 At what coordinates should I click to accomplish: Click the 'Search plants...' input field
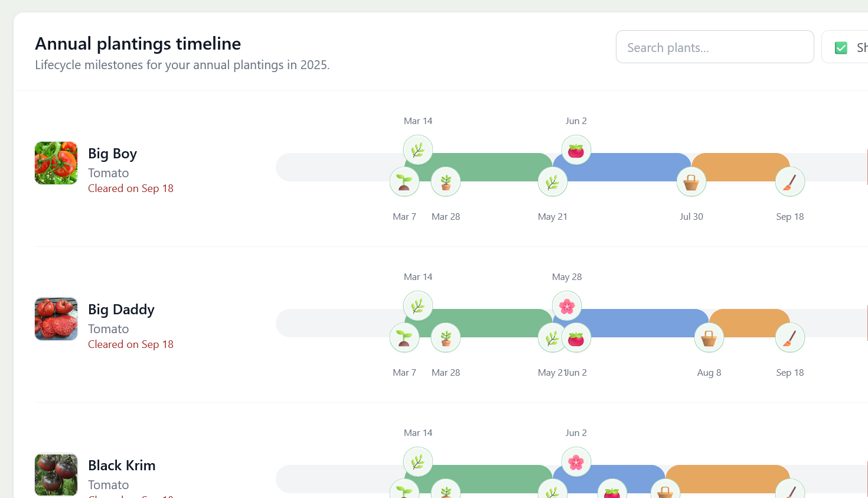coord(714,47)
